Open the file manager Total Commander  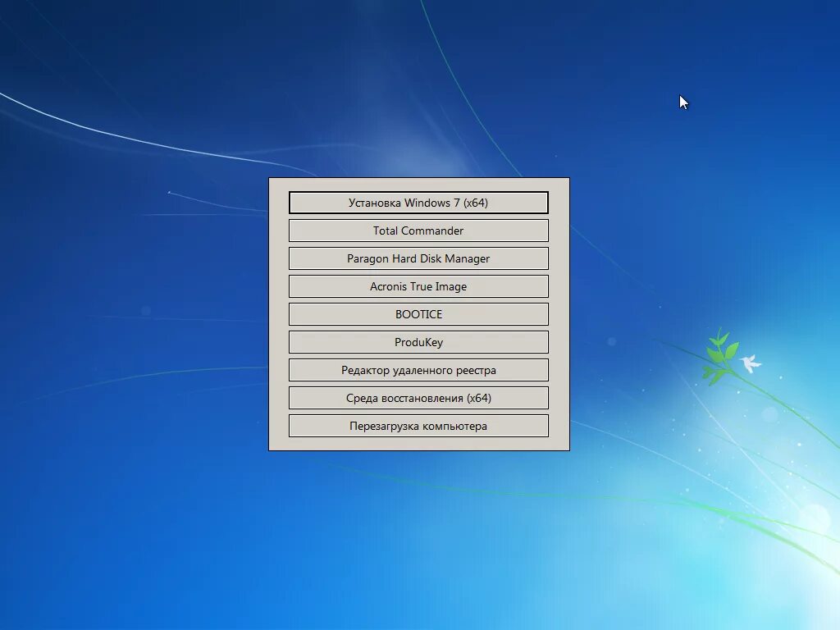coord(418,231)
